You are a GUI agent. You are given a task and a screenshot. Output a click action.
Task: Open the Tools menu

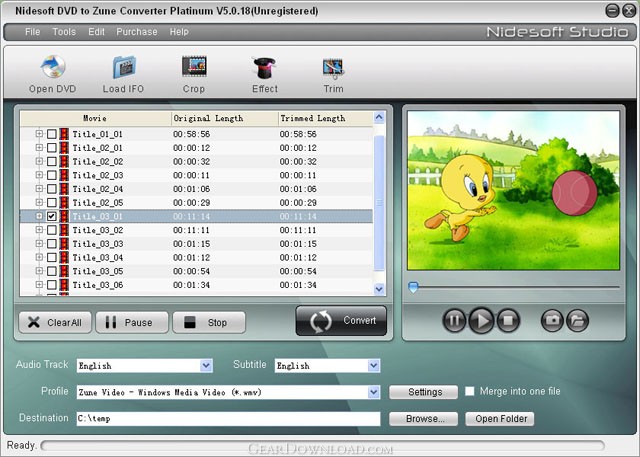[64, 32]
